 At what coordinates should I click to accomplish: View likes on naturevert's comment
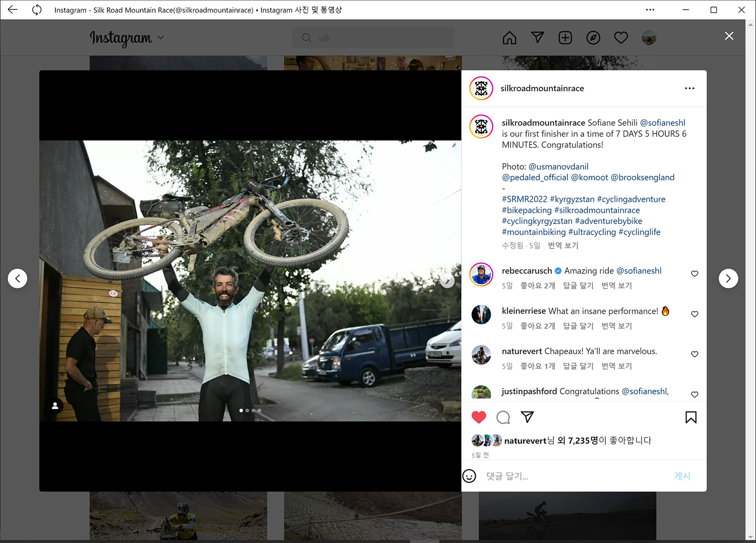click(x=538, y=366)
